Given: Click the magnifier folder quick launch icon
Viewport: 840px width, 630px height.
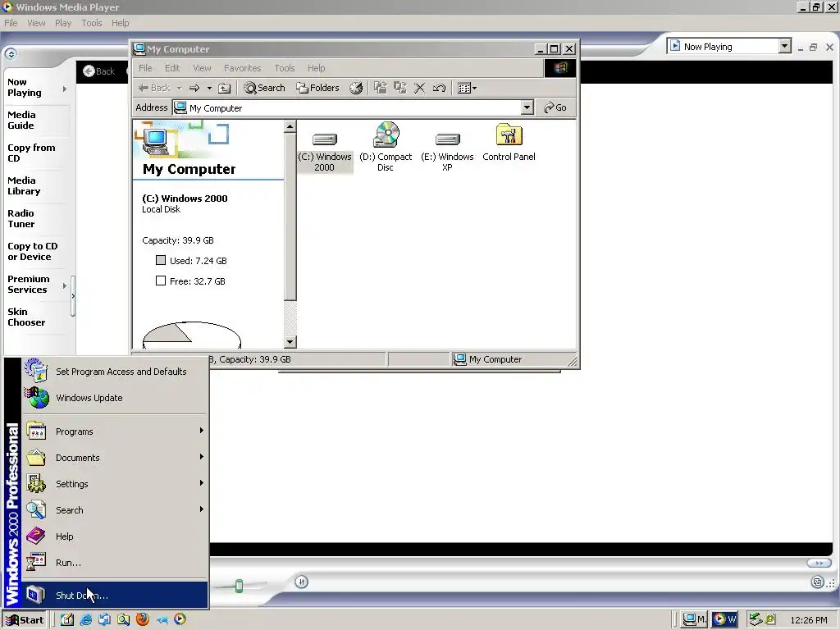Looking at the screenshot, I should click(x=123, y=619).
